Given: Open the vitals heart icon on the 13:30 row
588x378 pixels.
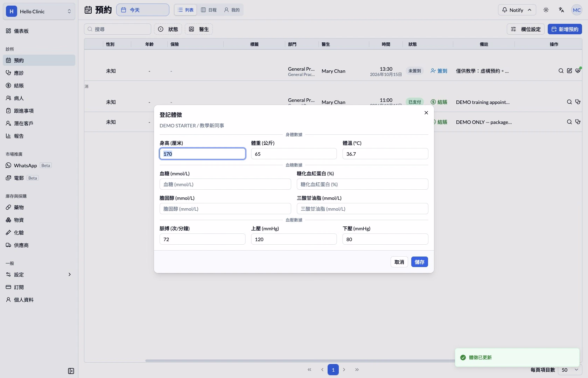Looking at the screenshot, I should click(578, 71).
